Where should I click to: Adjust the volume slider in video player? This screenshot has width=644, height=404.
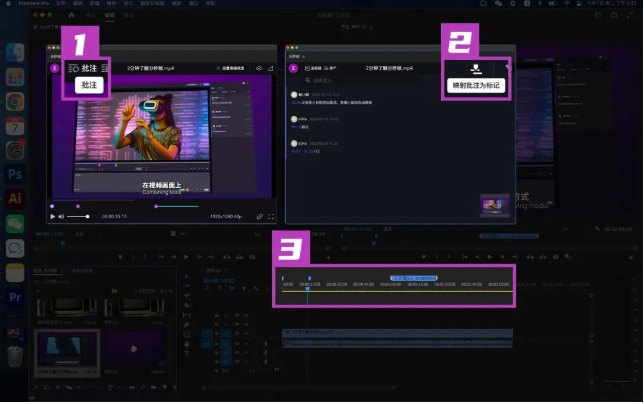(80, 216)
